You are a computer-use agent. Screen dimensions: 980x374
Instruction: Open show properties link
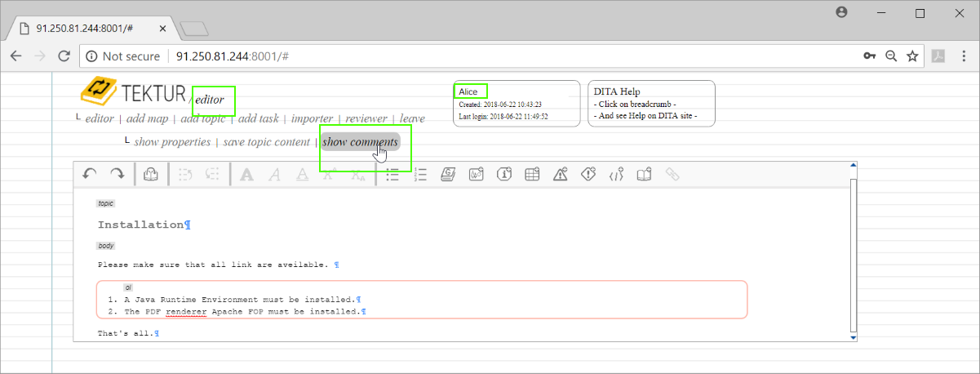click(x=172, y=142)
